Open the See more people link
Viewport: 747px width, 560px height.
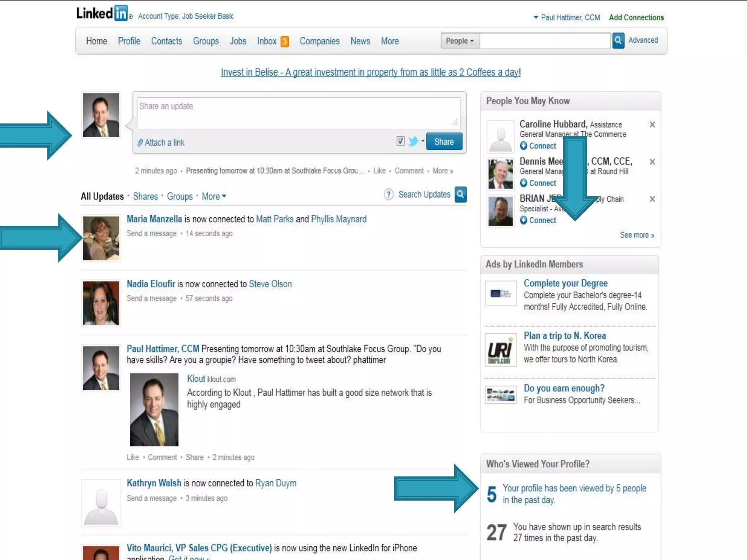[x=637, y=235]
